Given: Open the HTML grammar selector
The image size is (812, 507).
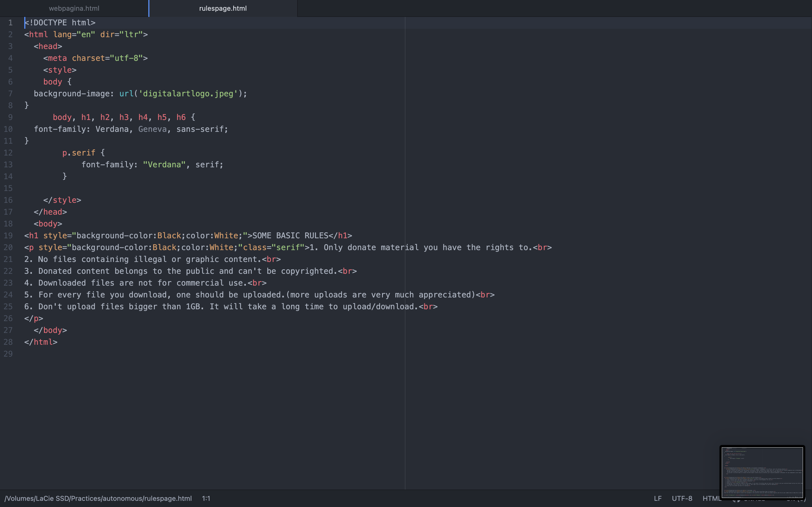Looking at the screenshot, I should pos(711,498).
